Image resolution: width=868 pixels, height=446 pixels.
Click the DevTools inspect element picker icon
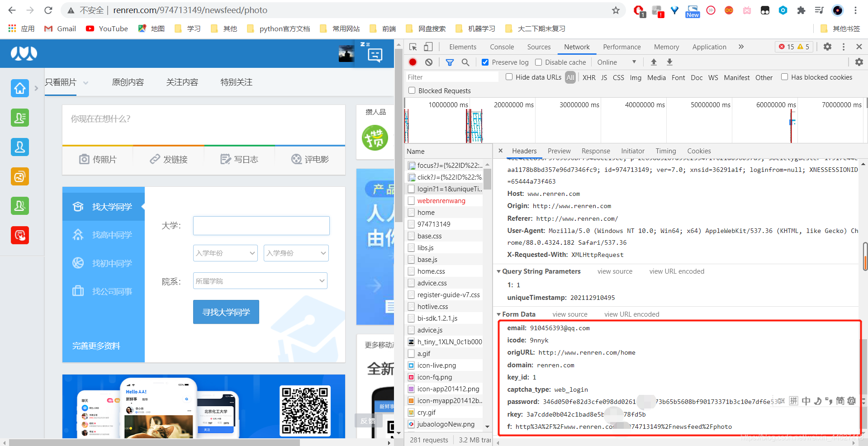413,47
